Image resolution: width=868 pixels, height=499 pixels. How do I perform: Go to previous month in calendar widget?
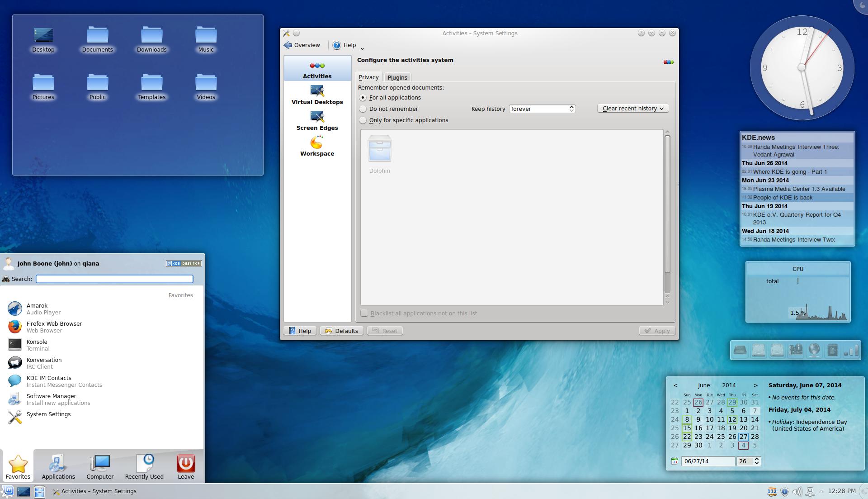tap(675, 385)
